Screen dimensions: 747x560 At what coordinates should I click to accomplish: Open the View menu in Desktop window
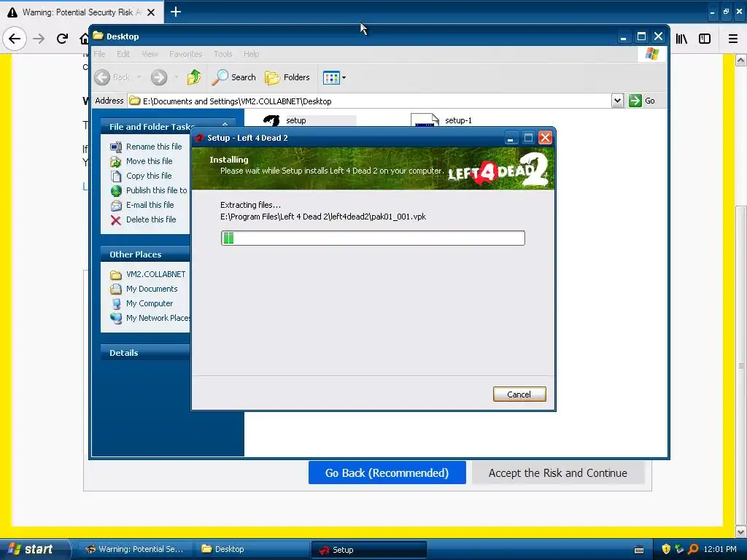150,54
